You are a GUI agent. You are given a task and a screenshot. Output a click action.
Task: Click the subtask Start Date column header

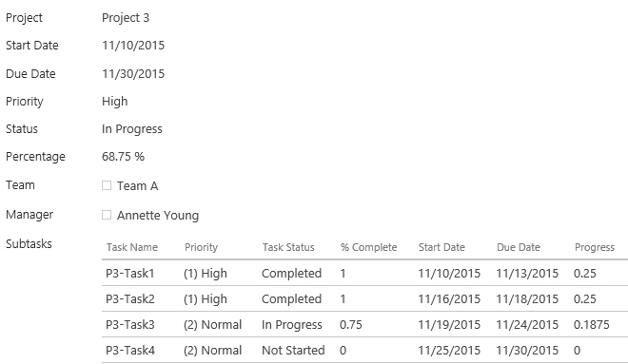(442, 247)
